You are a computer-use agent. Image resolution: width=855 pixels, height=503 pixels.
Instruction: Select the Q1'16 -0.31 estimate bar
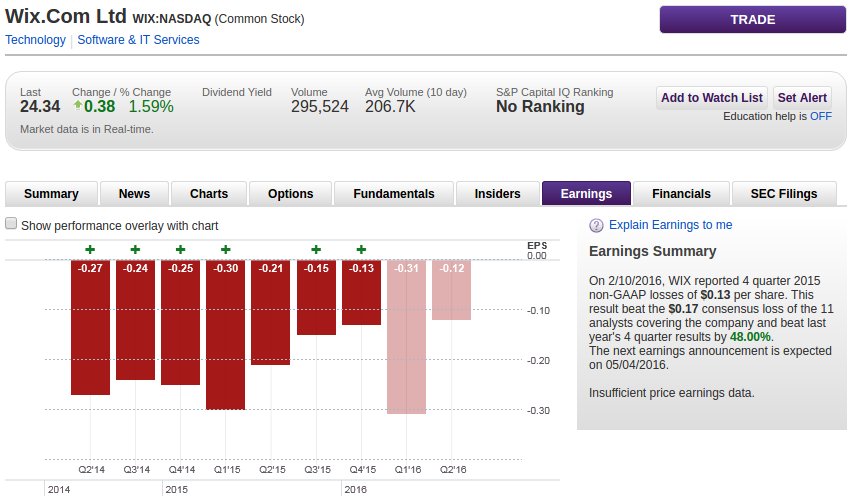[x=407, y=337]
